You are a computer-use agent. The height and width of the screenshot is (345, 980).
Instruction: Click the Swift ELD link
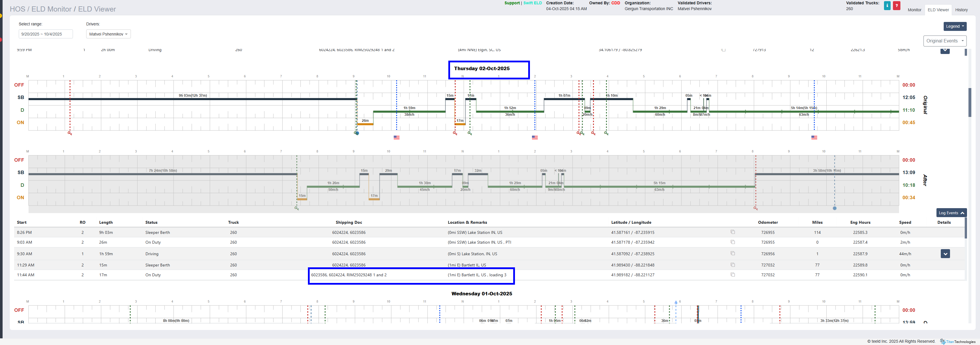pos(532,3)
